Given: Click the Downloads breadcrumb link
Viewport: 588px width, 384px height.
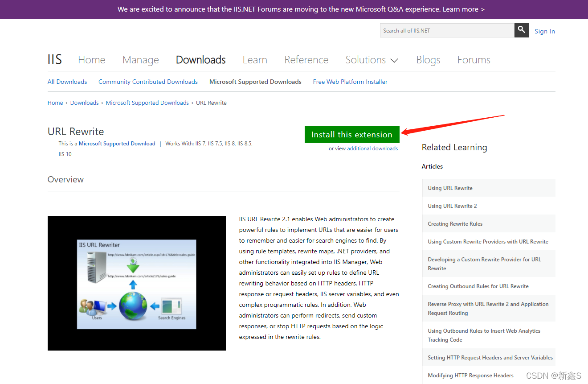Looking at the screenshot, I should click(x=85, y=103).
